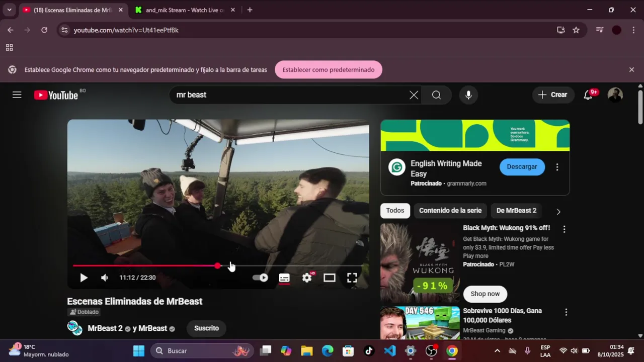Toggle subtitles on the player
This screenshot has width=644, height=362.
284,278
